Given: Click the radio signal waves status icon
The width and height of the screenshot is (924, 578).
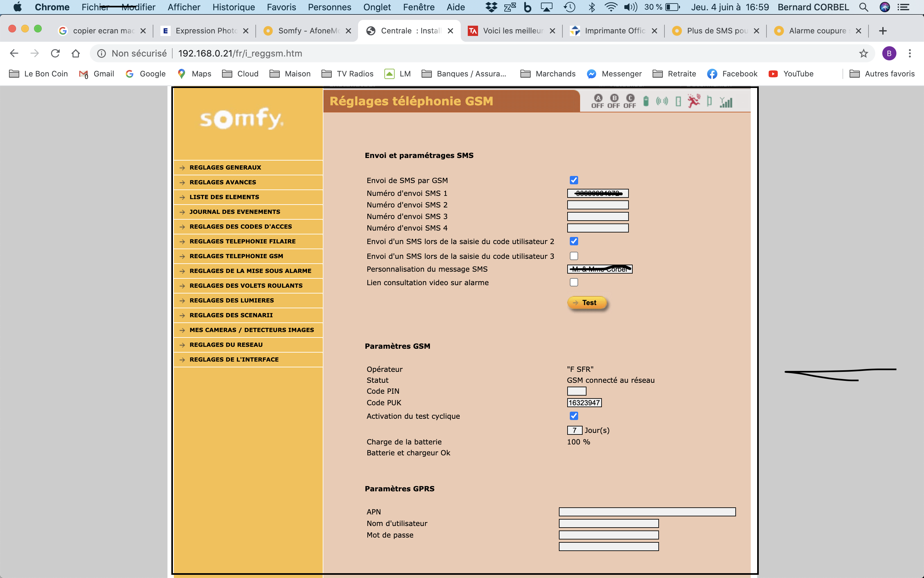Looking at the screenshot, I should (x=662, y=101).
